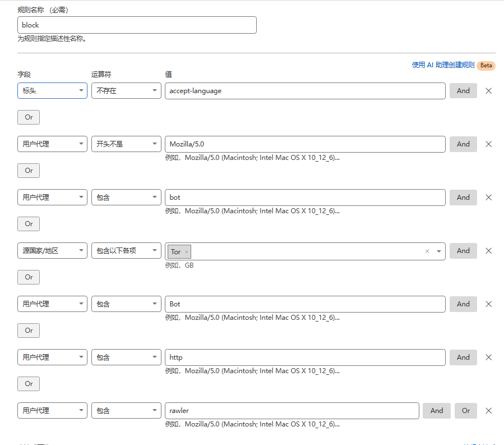
Task: Click the Or button in the rawler row
Action: click(x=466, y=411)
